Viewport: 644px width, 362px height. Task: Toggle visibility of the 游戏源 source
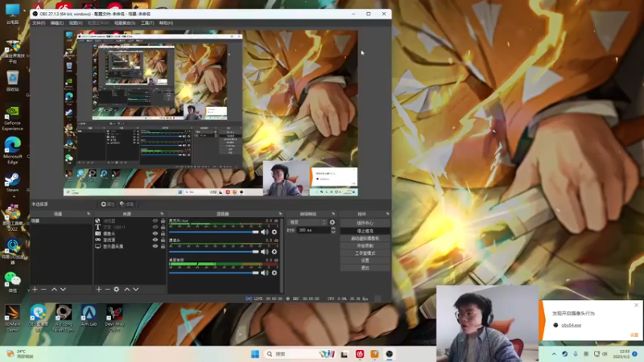coord(155,240)
